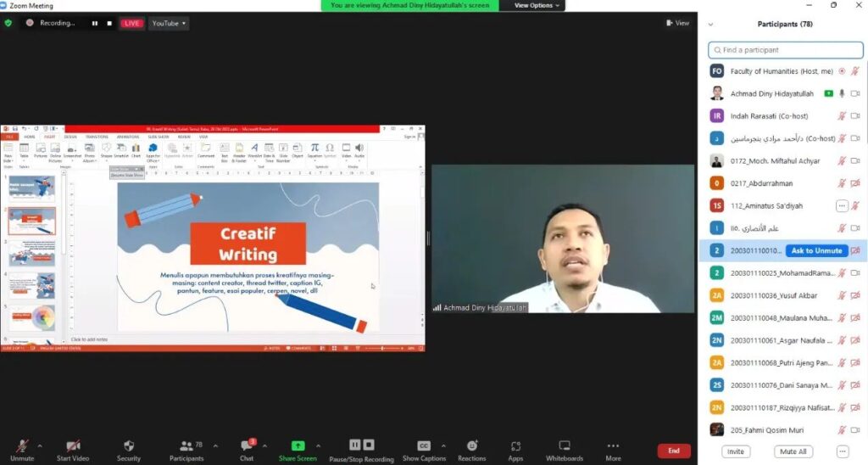This screenshot has width=868, height=465.
Task: Stop the recording from the top bar
Action: (109, 24)
